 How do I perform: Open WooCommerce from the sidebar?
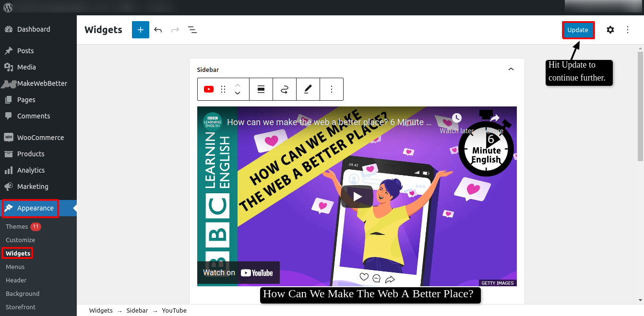point(41,137)
